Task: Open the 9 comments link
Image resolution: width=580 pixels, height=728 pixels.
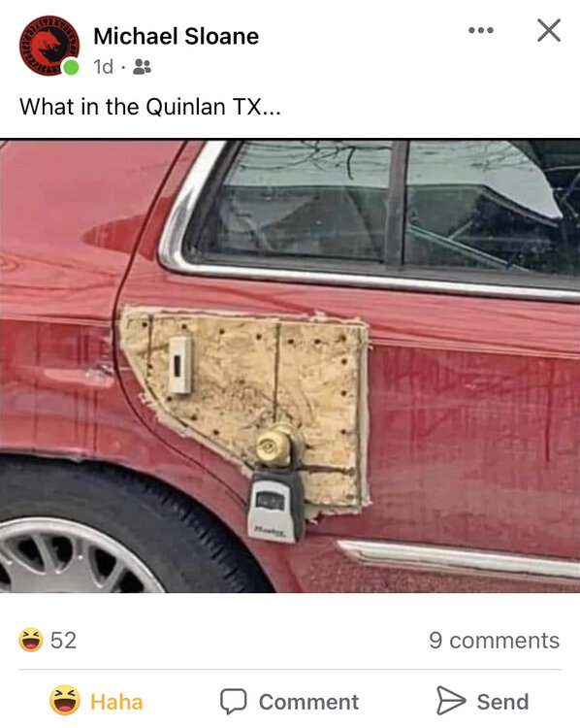Action: (494, 641)
